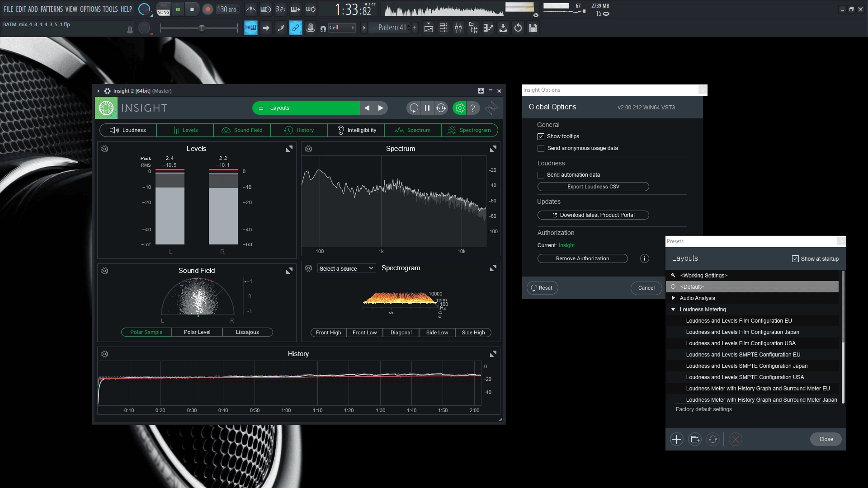Toggle the Loudness module tab
The height and width of the screenshot is (488, 868).
click(x=128, y=130)
